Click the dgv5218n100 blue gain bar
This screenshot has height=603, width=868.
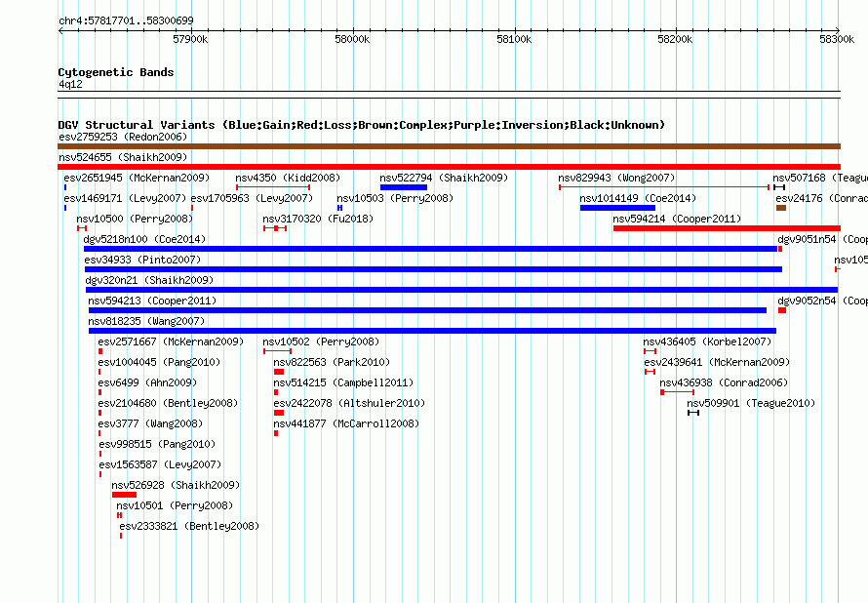point(431,249)
